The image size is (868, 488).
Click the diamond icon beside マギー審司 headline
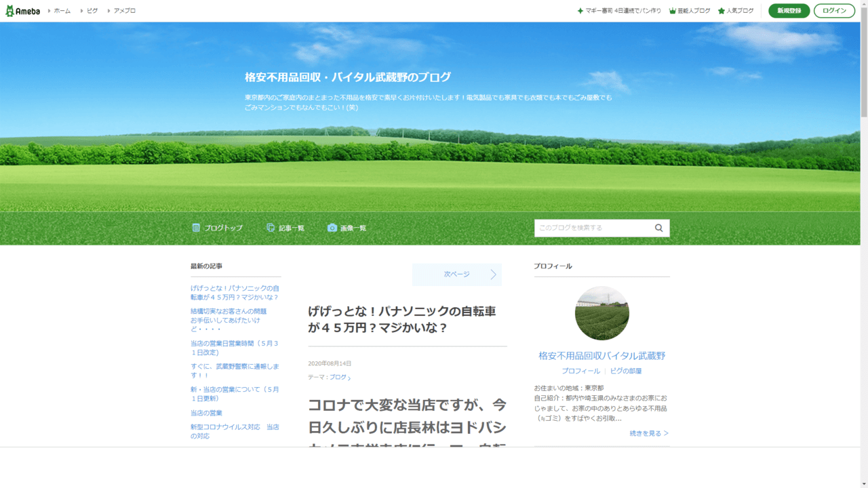coord(579,11)
